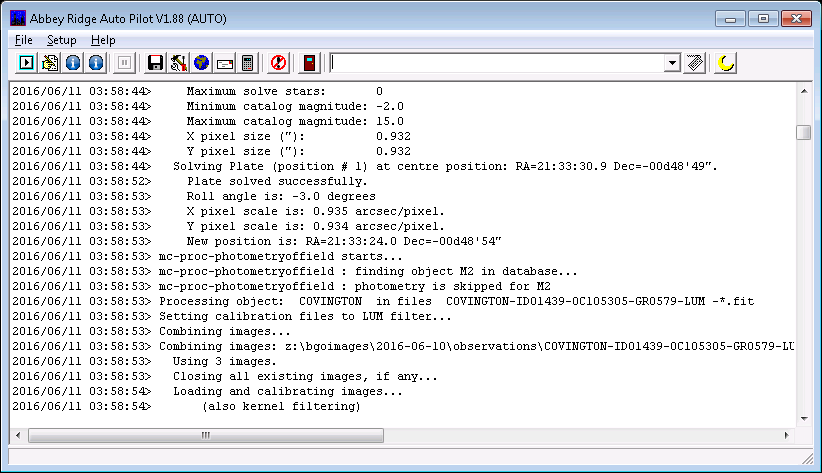This screenshot has width=822, height=473.
Task: Click the eraser/clear command icon
Action: (x=695, y=63)
